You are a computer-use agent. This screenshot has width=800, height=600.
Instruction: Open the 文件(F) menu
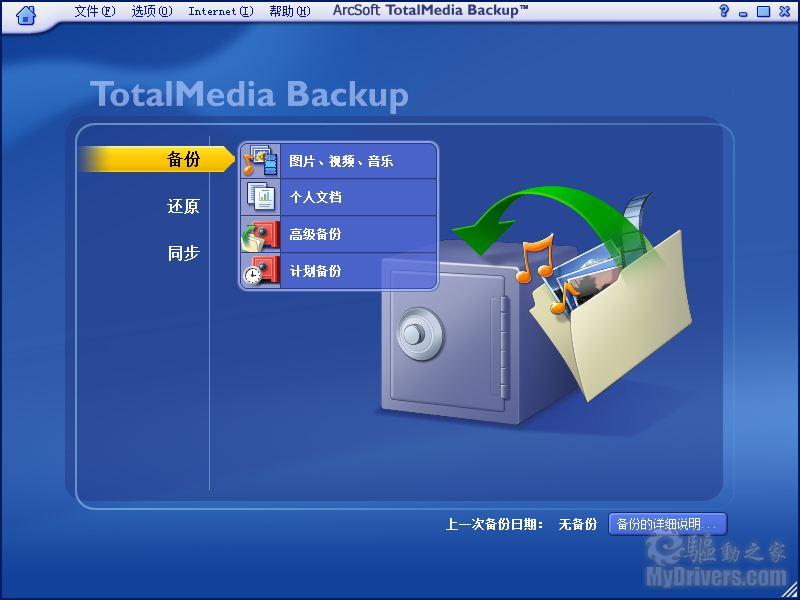coord(95,11)
